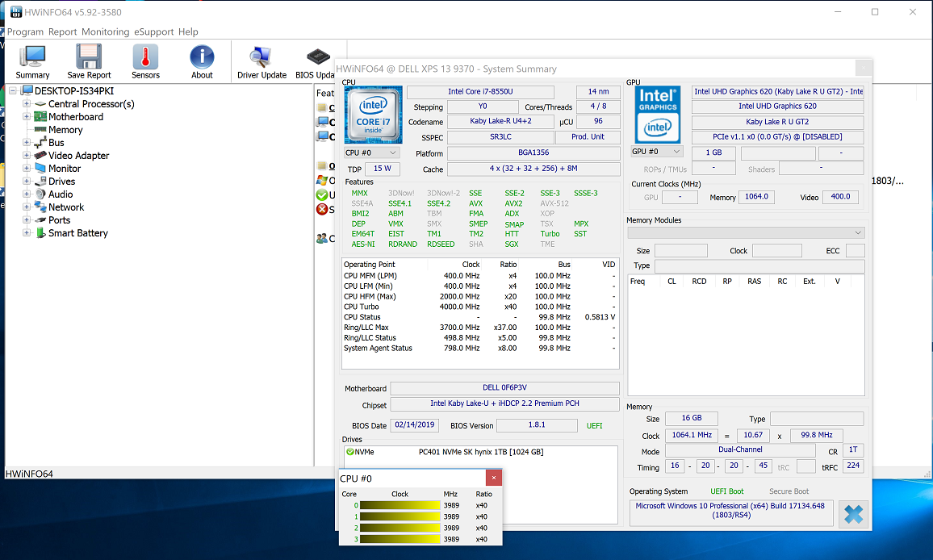
Task: Select the PC401 NVMe SK hynix drive entry
Action: point(481,453)
